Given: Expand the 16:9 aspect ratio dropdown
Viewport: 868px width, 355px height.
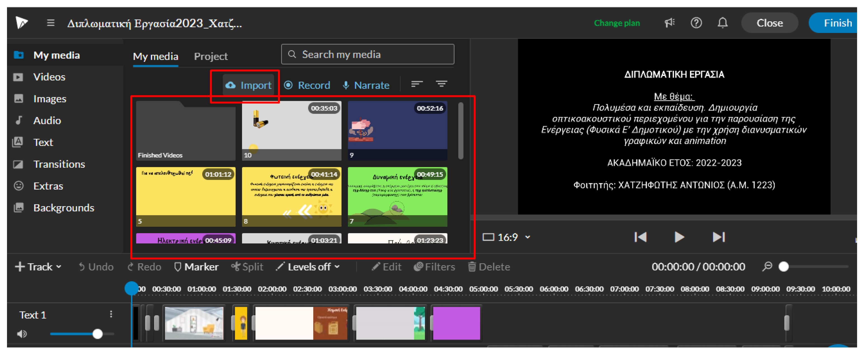Looking at the screenshot, I should click(507, 237).
